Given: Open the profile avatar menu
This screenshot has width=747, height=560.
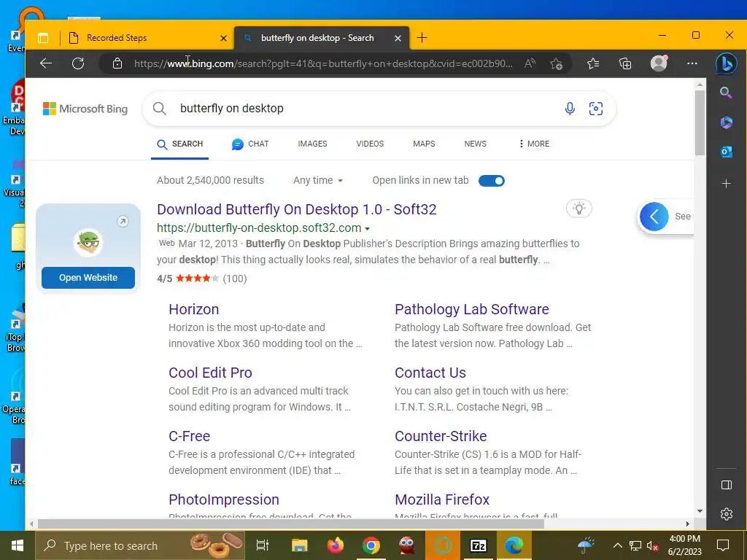Looking at the screenshot, I should [x=659, y=63].
